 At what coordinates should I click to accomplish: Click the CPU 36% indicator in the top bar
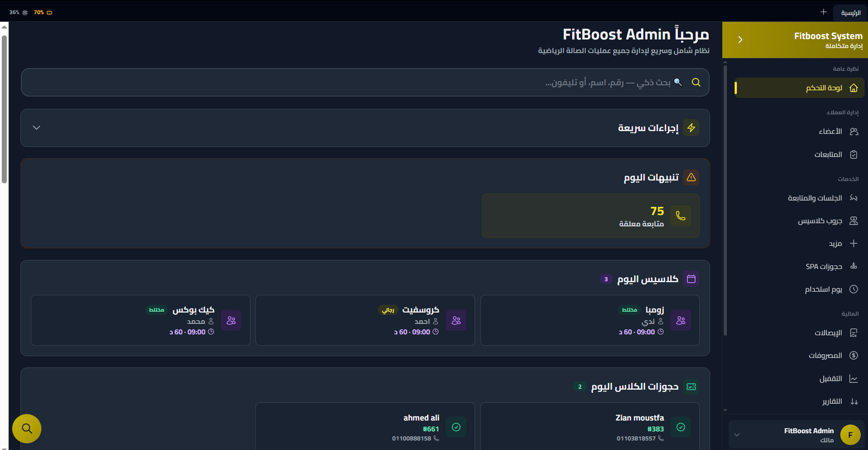pos(19,13)
